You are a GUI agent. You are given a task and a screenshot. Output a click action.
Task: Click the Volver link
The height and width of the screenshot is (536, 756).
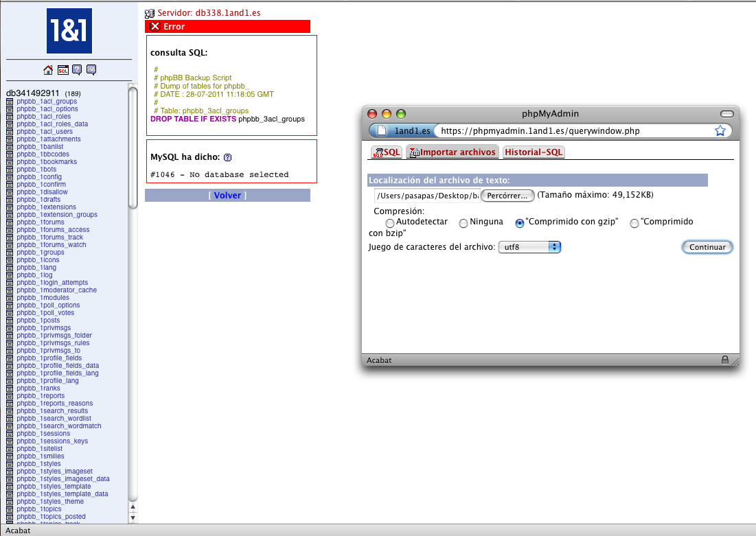[227, 196]
